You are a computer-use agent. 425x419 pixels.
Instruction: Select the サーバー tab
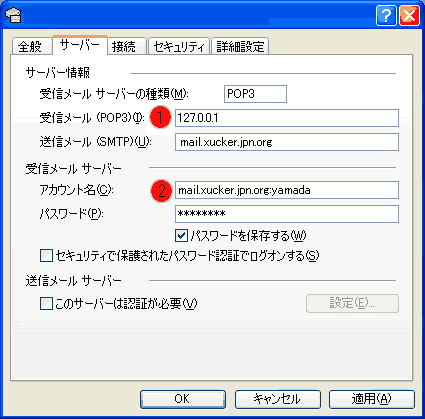80,45
